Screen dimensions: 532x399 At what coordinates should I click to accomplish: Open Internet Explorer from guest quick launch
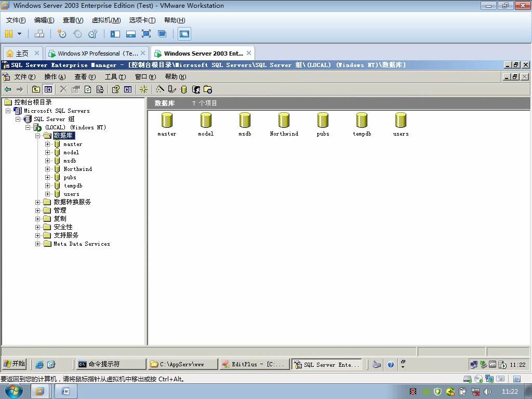39,364
